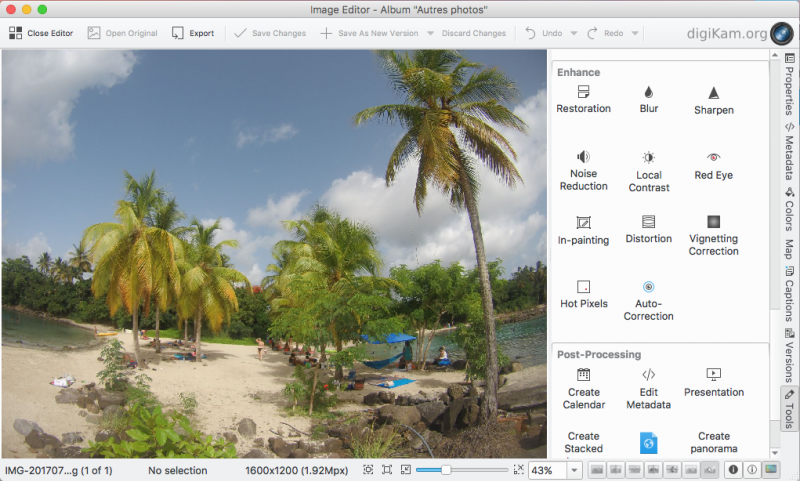
Task: Click the 43% zoom input field
Action: click(548, 470)
